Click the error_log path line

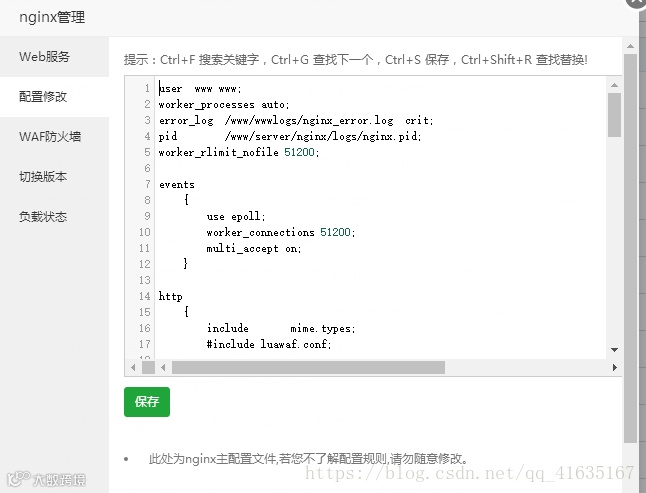click(296, 121)
